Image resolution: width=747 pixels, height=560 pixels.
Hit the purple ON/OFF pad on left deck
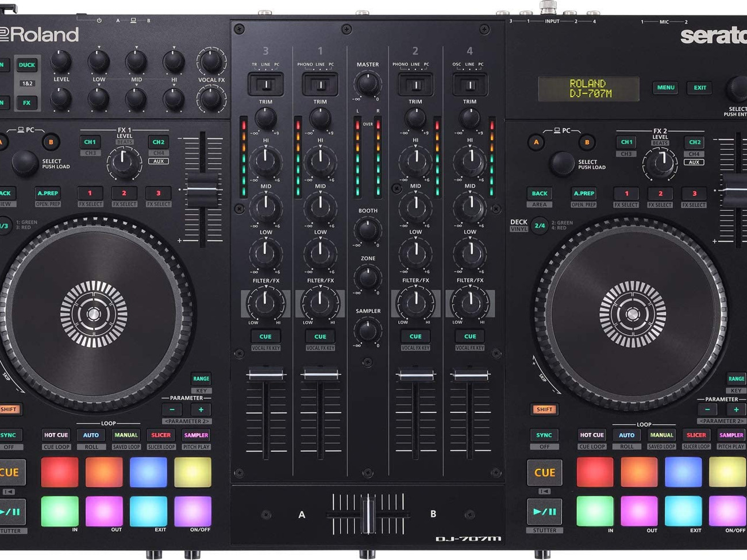click(x=192, y=511)
